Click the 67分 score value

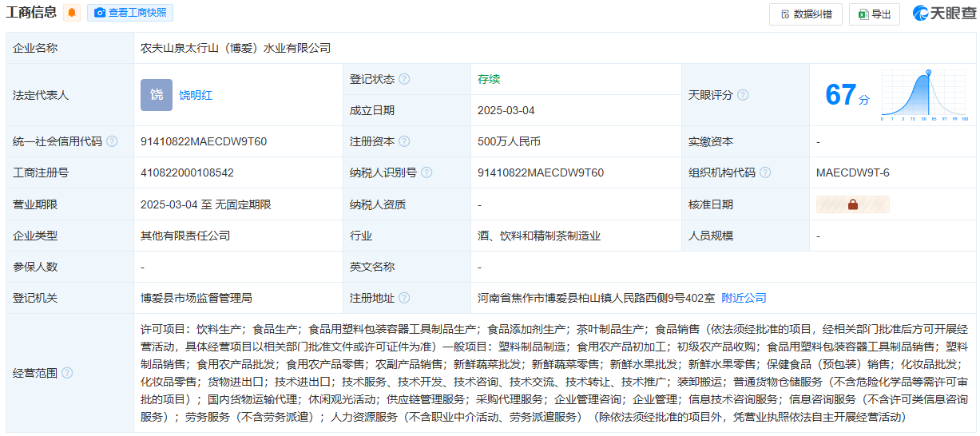click(847, 96)
